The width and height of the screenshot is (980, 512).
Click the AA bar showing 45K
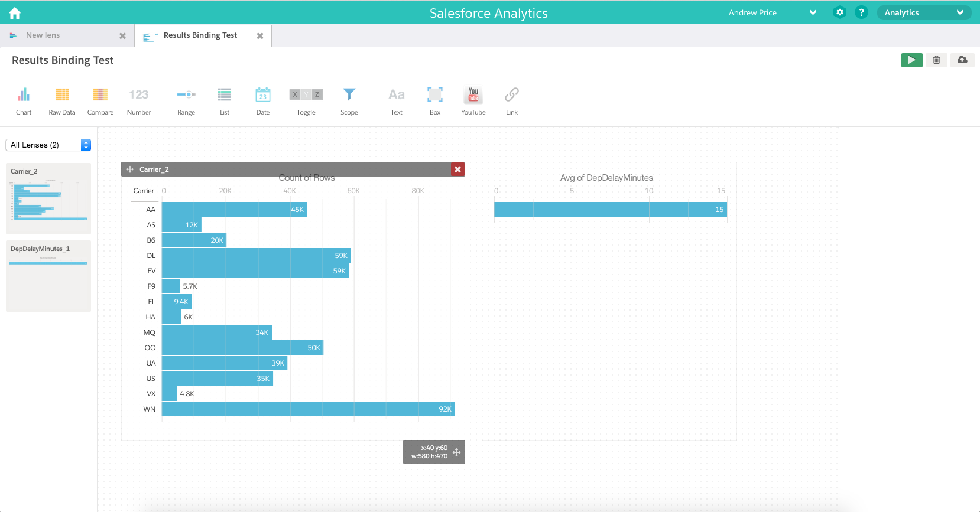[234, 210]
